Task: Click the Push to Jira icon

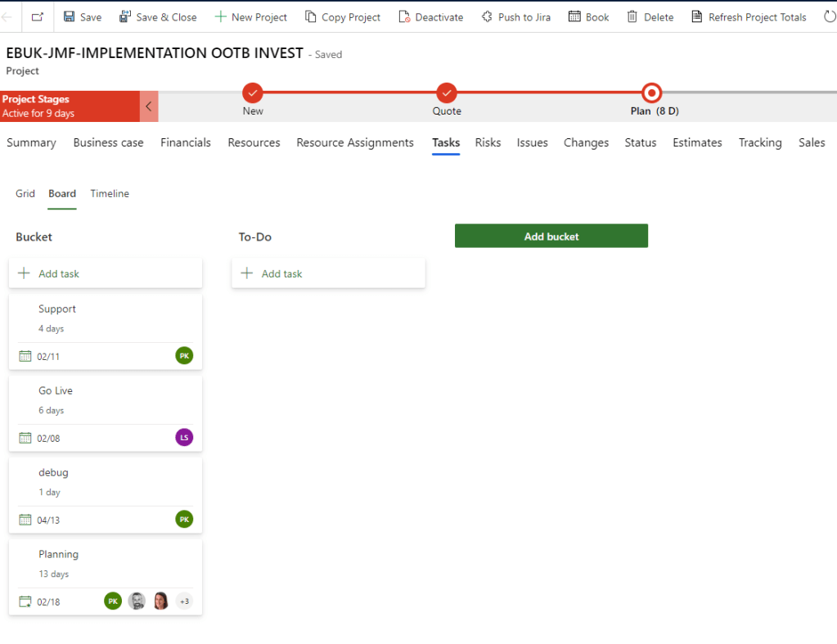Action: (x=488, y=17)
